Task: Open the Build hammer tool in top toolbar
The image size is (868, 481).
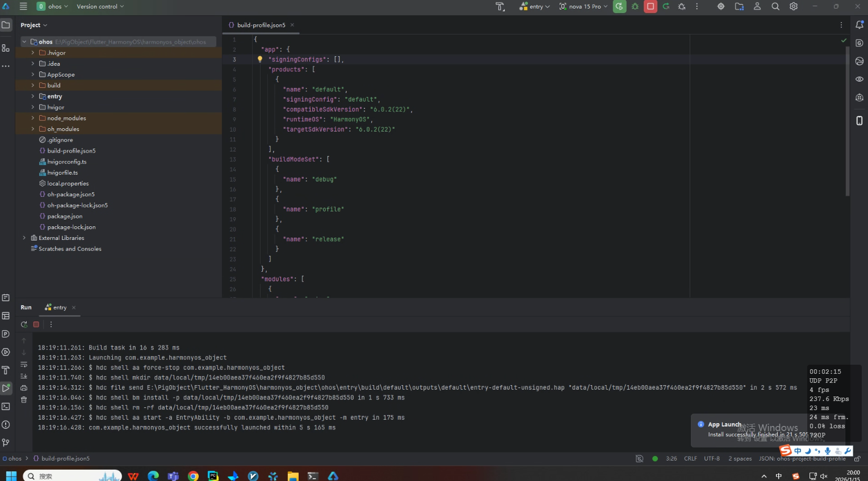Action: point(500,6)
